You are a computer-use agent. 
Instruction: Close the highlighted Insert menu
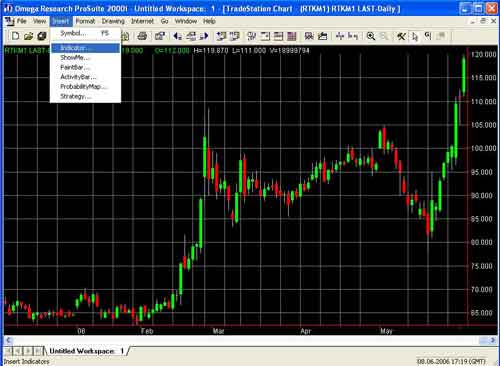coord(60,21)
